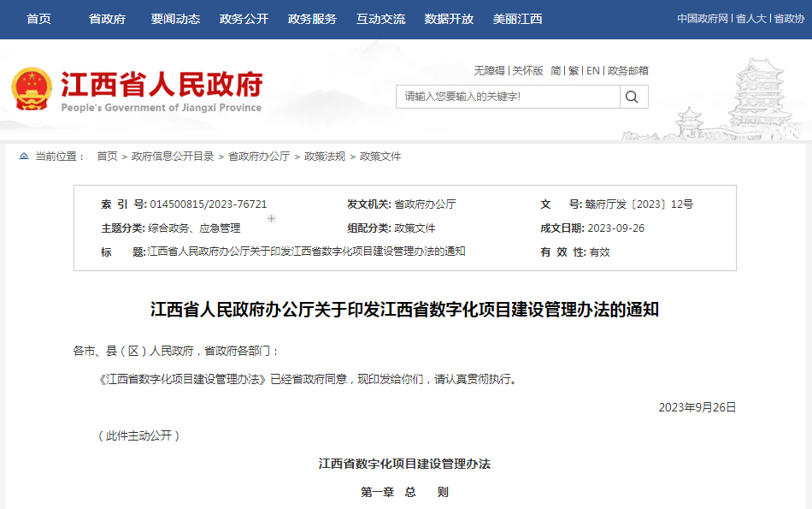The width and height of the screenshot is (812, 509).
Task: Open the 首页 navigation menu item
Action: coord(38,19)
